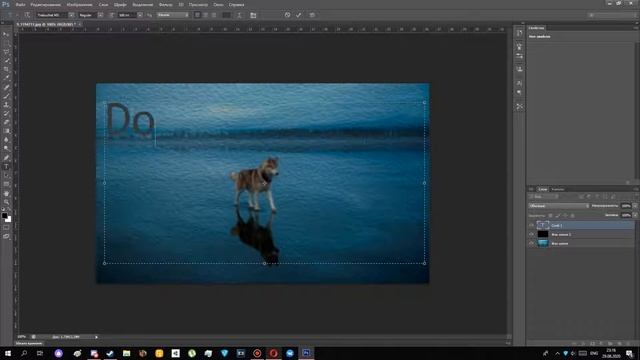Open the background color picker
Viewport: 640px width, 360px height.
pos(9,220)
